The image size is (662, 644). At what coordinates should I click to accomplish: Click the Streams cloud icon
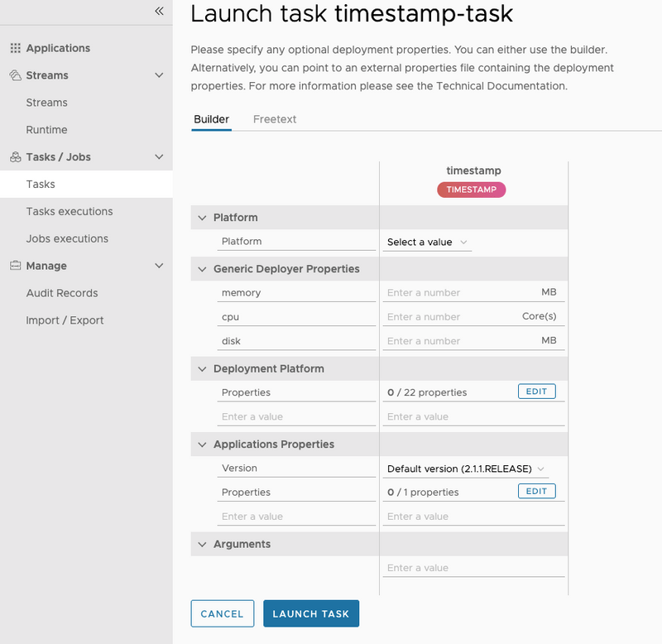click(16, 75)
